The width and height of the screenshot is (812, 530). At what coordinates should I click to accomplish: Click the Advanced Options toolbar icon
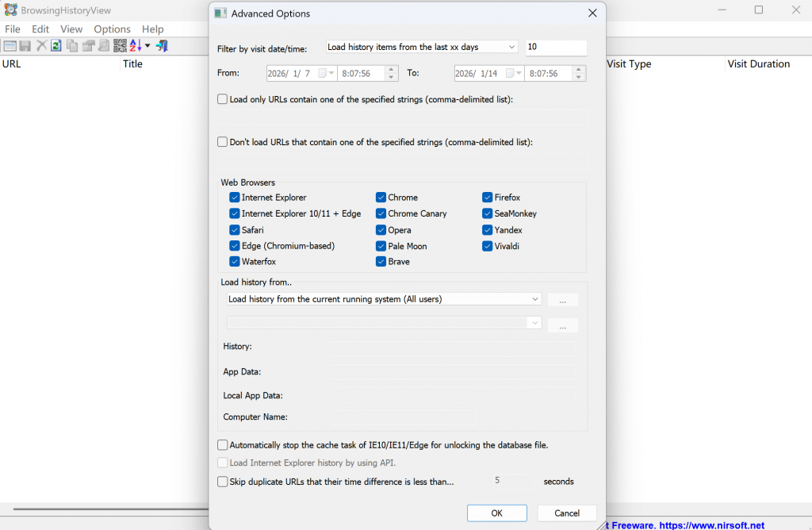pyautogui.click(x=10, y=46)
